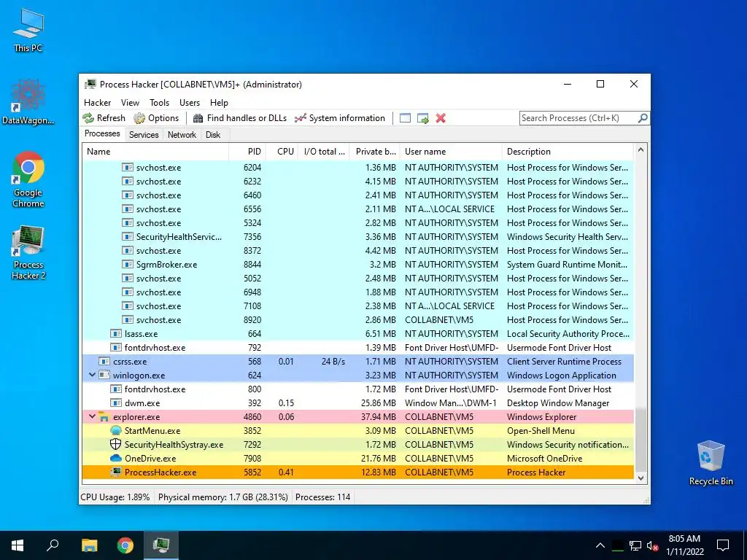
Task: Open the Users menu
Action: point(190,102)
